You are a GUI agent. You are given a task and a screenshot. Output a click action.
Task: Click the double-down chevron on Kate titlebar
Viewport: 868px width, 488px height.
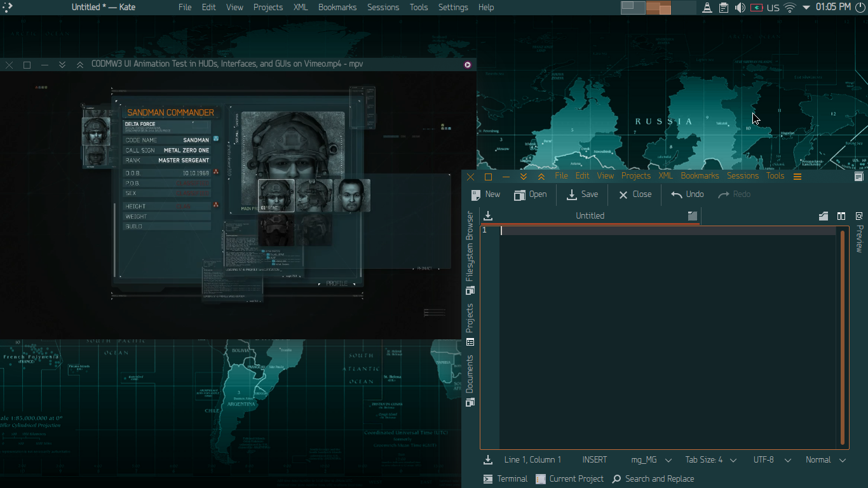click(x=524, y=177)
